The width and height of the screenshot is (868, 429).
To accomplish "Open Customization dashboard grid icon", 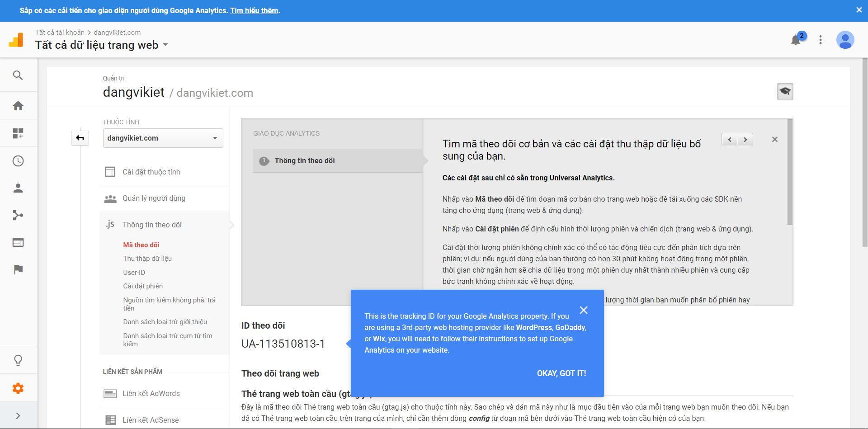I will 18,133.
